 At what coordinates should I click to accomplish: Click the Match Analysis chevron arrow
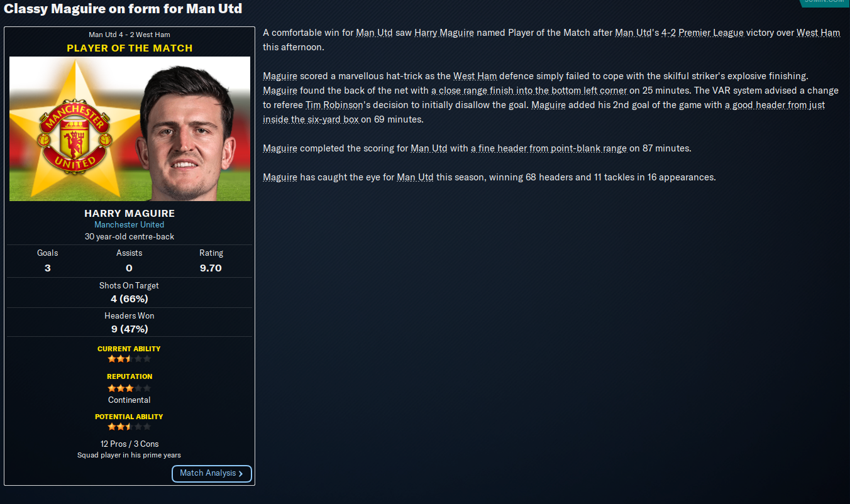click(x=241, y=474)
